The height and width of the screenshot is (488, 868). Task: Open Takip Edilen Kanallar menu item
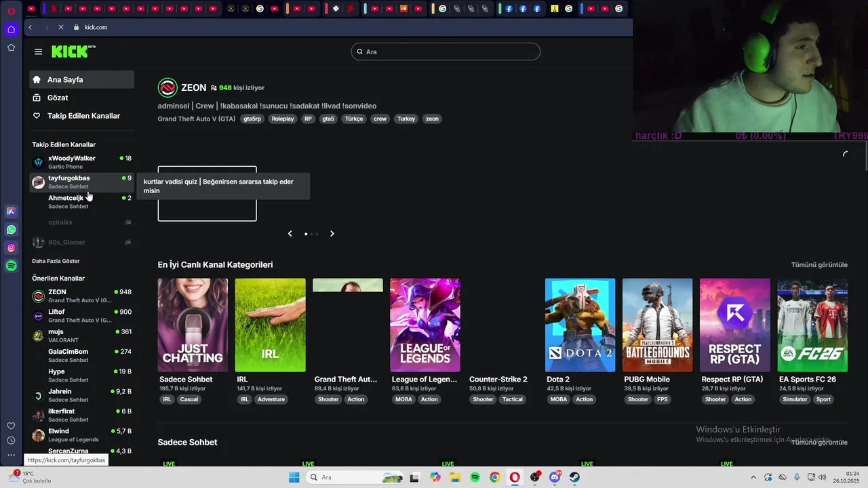(x=81, y=116)
